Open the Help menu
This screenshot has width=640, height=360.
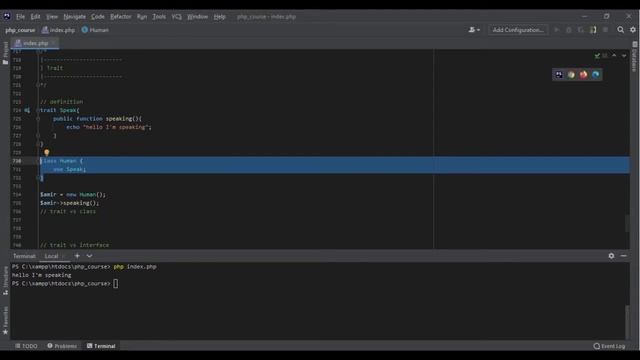tap(220, 17)
